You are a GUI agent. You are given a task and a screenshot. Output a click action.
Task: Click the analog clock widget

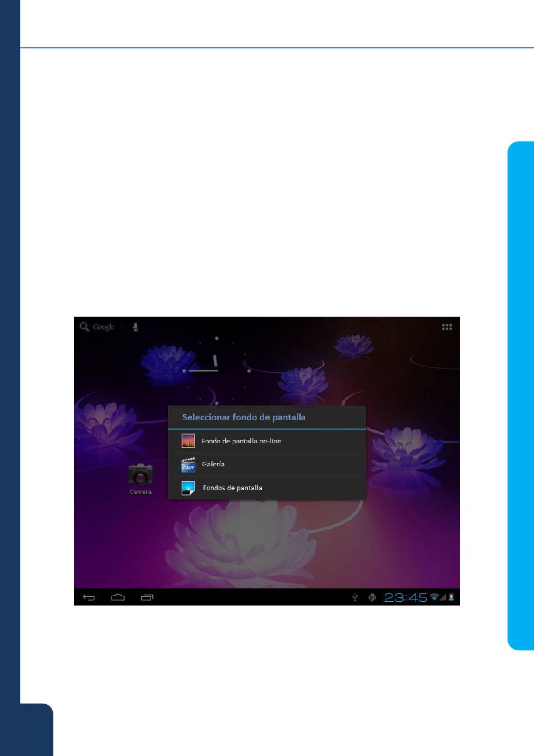point(216,371)
